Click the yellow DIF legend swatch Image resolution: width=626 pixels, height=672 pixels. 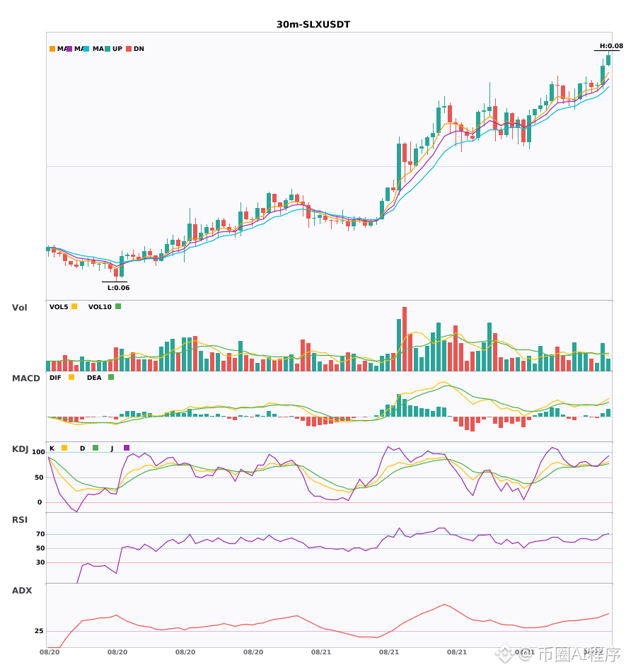[x=71, y=377]
